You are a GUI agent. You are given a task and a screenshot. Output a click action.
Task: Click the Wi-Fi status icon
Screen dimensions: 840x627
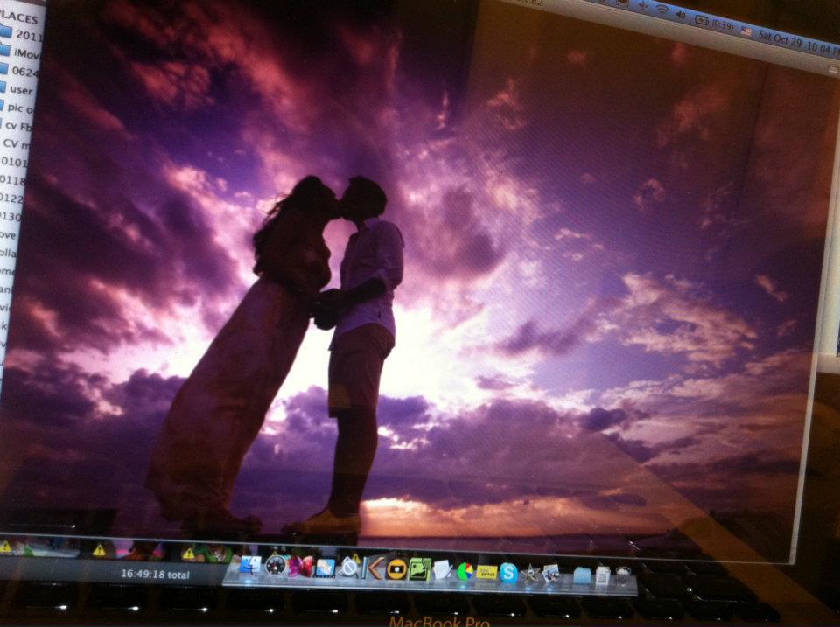point(661,10)
